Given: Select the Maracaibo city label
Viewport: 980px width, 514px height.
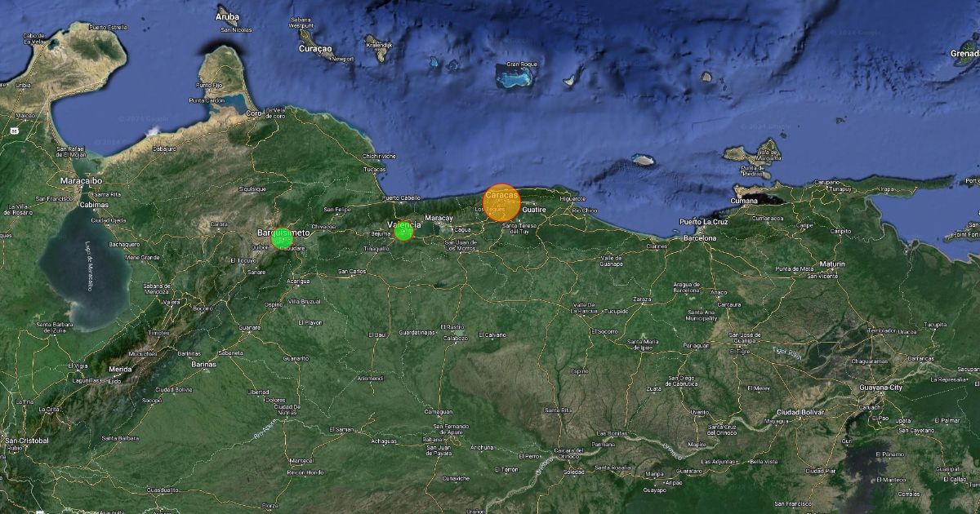Looking at the screenshot, I should 81,179.
